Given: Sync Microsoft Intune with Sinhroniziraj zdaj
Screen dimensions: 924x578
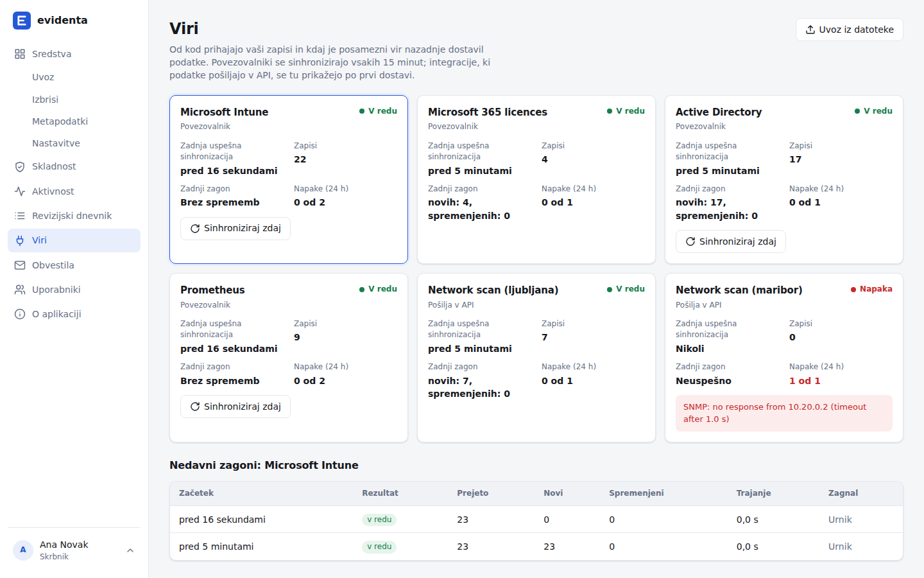Looking at the screenshot, I should [235, 229].
